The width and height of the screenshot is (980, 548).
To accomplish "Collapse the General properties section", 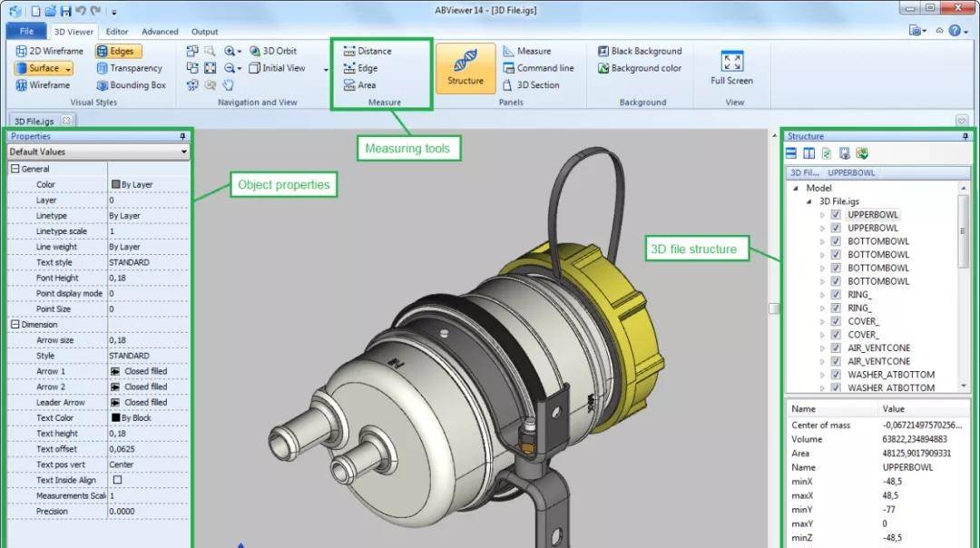I will (x=15, y=169).
